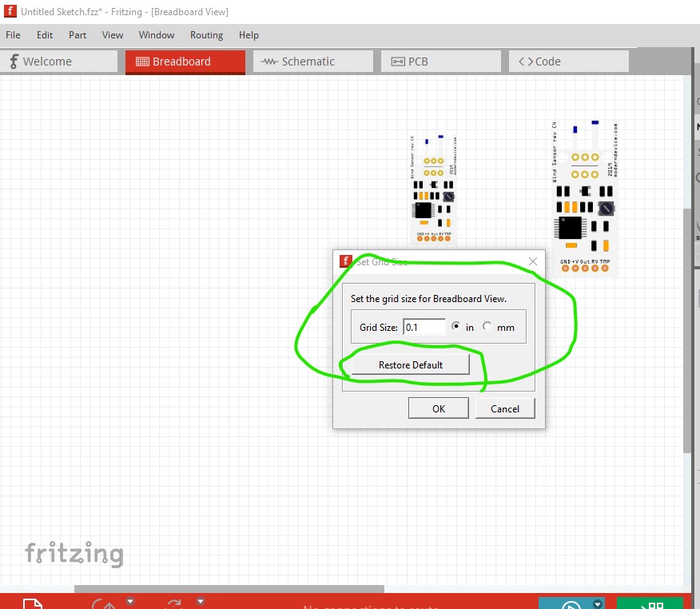Click the Fritzing app icon in title bar
This screenshot has width=700, height=609.
click(10, 11)
